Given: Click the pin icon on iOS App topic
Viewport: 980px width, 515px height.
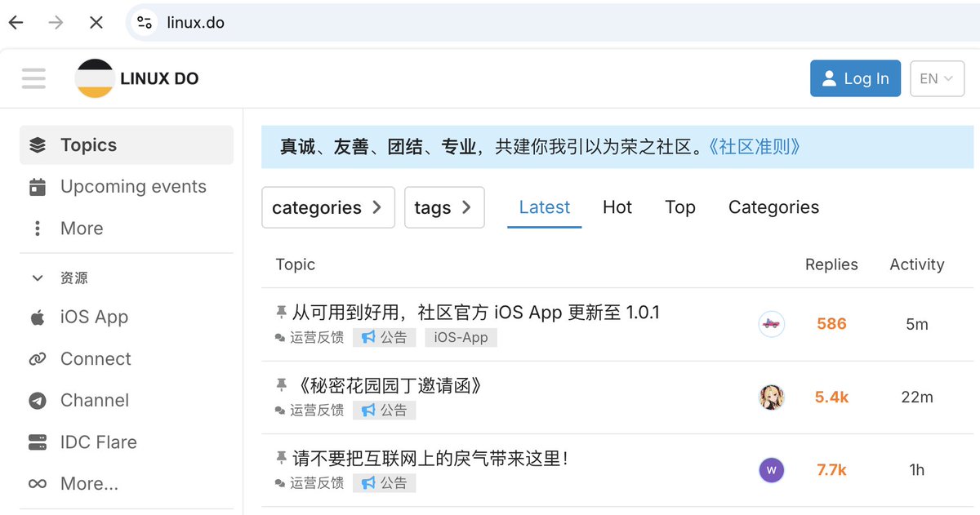Looking at the screenshot, I should coord(282,313).
